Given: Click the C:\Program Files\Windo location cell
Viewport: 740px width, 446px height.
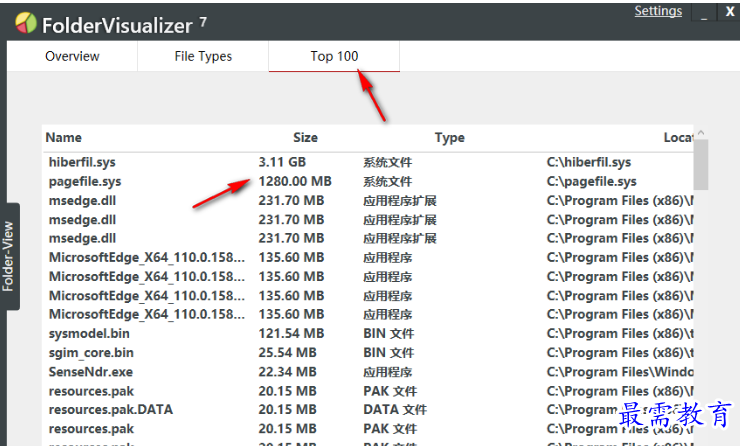Looking at the screenshot, I should (x=620, y=372).
